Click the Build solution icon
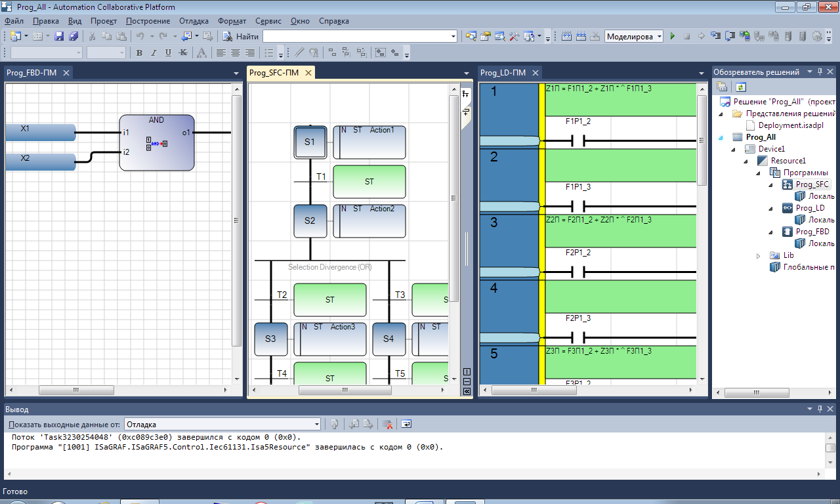 pos(566,36)
